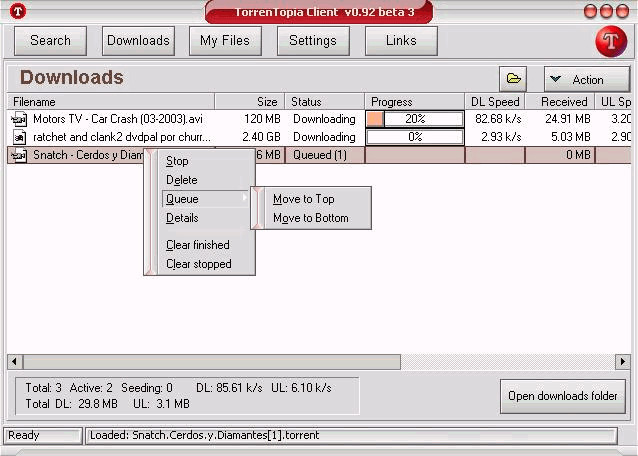
Task: Switch to the Search tab
Action: [50, 41]
